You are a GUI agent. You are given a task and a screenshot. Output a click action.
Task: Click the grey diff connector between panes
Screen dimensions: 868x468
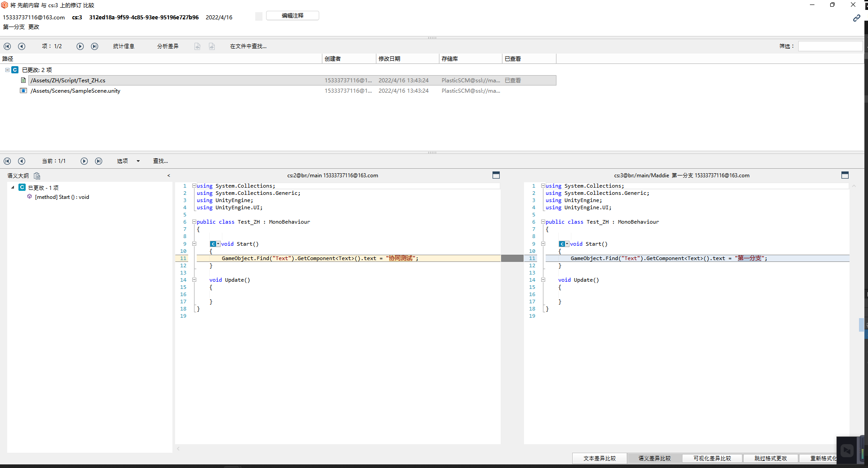click(x=512, y=258)
